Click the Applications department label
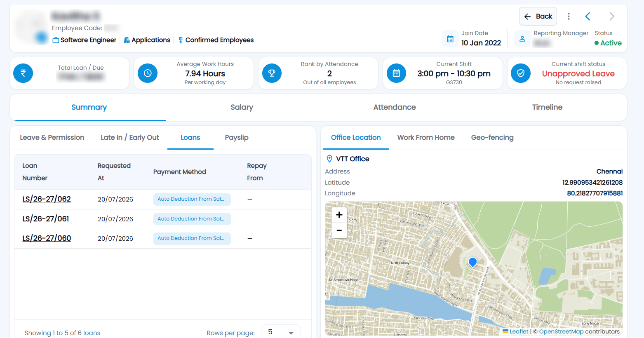 click(151, 40)
